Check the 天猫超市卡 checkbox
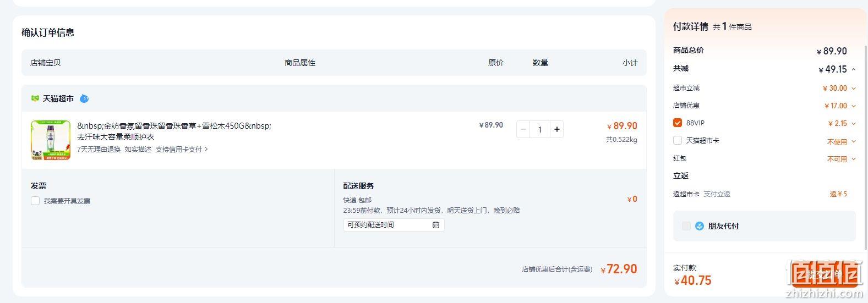The width and height of the screenshot is (868, 303). click(x=678, y=141)
